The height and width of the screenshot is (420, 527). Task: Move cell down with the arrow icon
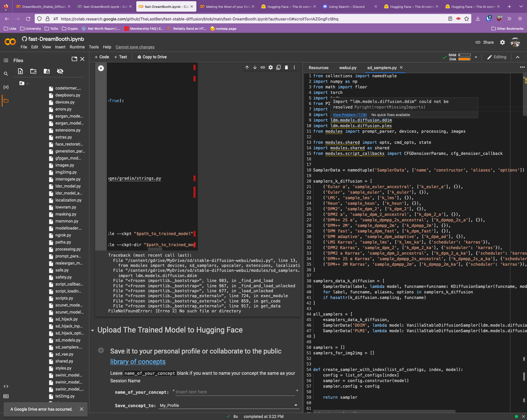[255, 67]
